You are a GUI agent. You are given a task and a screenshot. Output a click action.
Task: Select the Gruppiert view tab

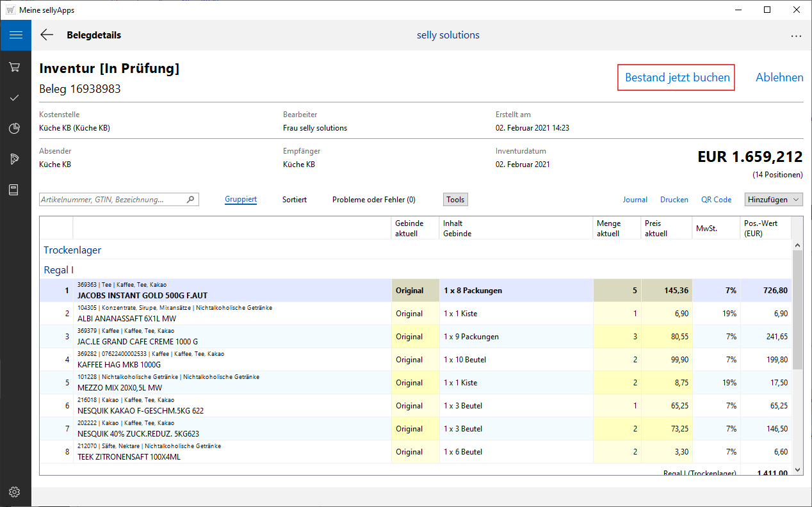pos(241,200)
